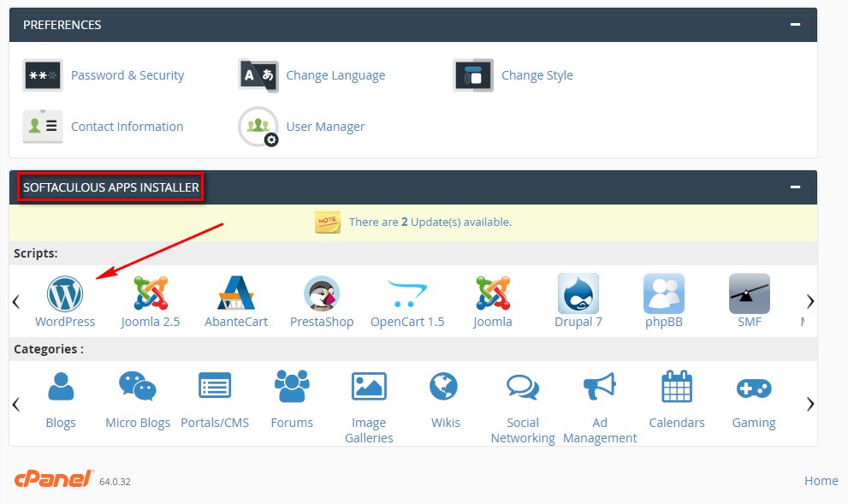This screenshot has height=504, width=848.
Task: Collapse the Softaculous Apps Installer section
Action: point(795,187)
